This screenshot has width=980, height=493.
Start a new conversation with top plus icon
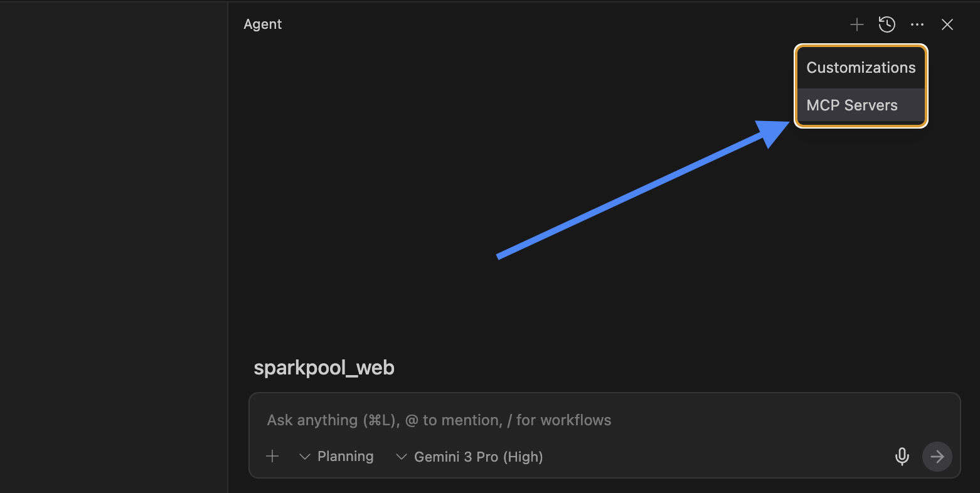(856, 24)
